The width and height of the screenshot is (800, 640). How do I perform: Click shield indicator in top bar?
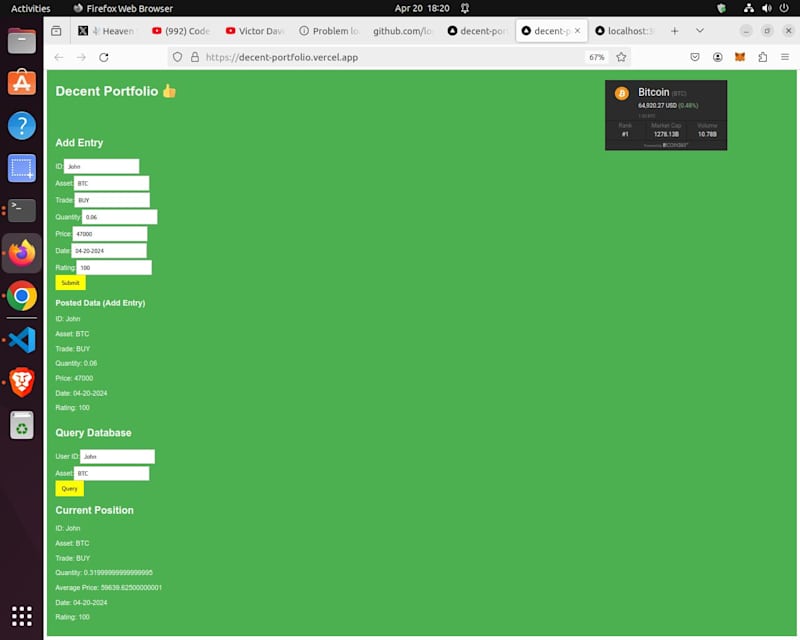721,8
